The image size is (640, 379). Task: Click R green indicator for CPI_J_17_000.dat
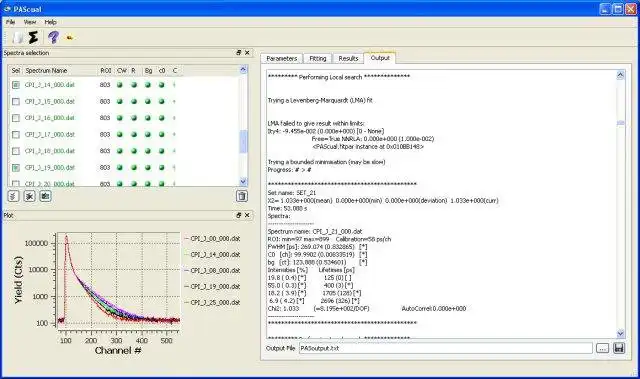tap(134, 134)
